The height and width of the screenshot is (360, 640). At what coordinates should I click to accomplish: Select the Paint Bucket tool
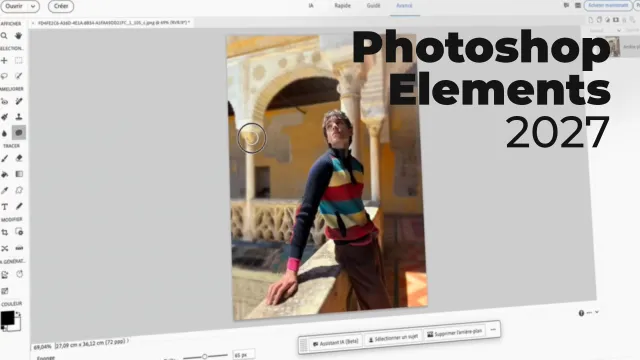point(4,174)
